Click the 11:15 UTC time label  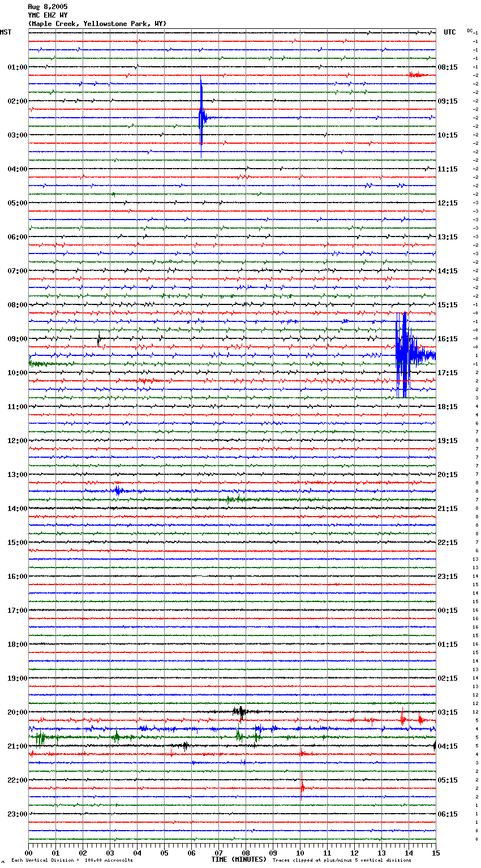click(x=448, y=169)
